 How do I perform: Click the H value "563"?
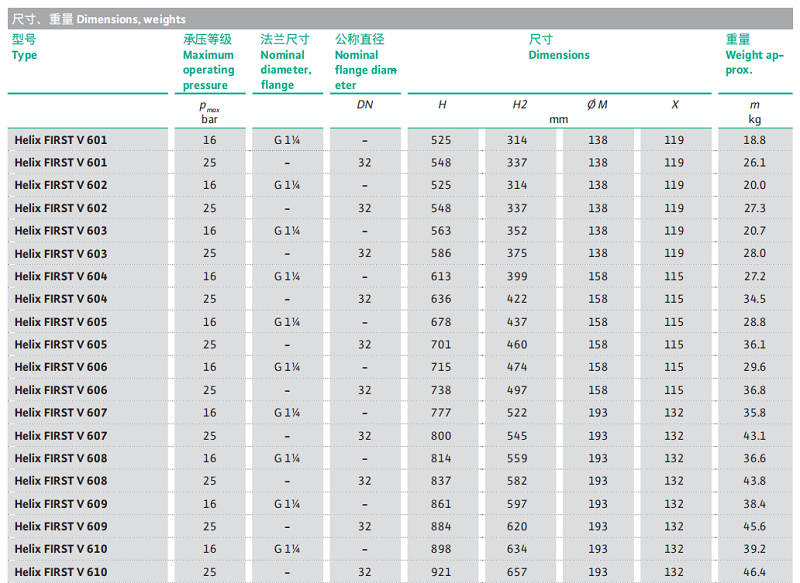point(441,231)
